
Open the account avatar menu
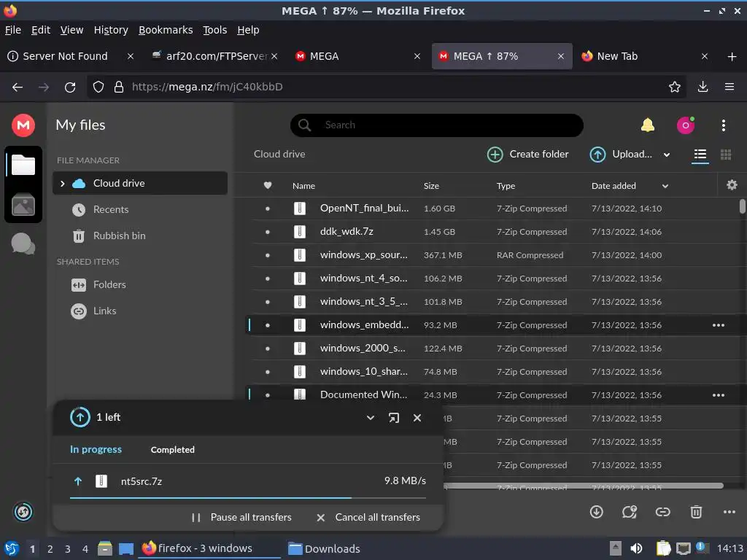click(x=686, y=125)
